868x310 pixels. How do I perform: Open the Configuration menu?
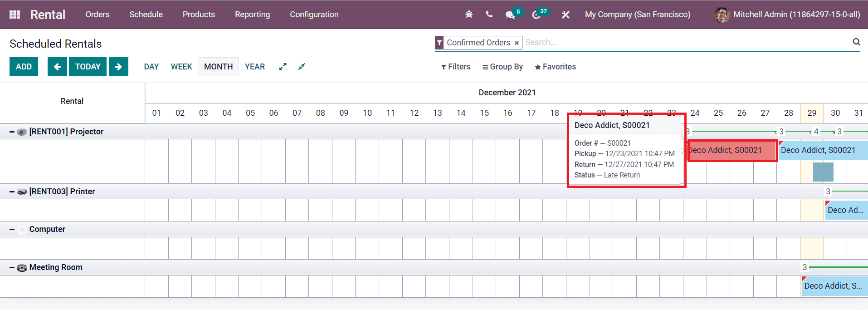[x=314, y=15]
